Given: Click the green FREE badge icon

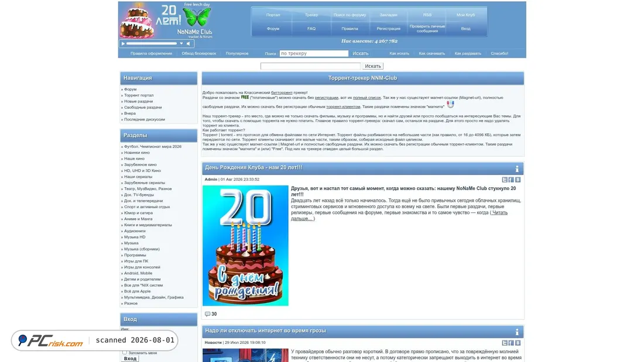Looking at the screenshot, I should (x=245, y=98).
